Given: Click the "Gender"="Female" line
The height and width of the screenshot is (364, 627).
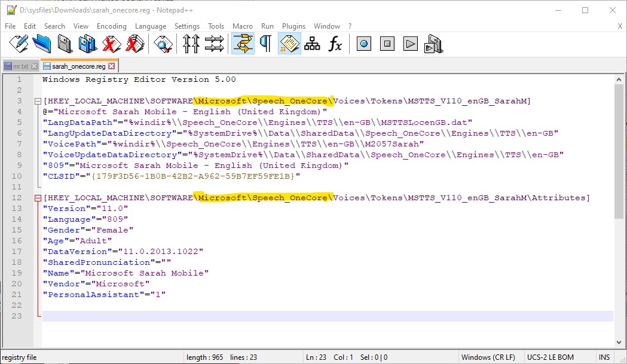Looking at the screenshot, I should coord(88,230).
